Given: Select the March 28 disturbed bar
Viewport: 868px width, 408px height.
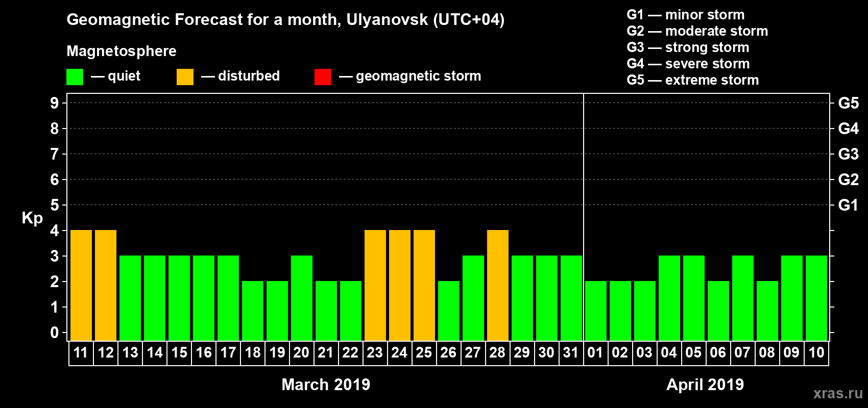Looking at the screenshot, I should pyautogui.click(x=498, y=286).
